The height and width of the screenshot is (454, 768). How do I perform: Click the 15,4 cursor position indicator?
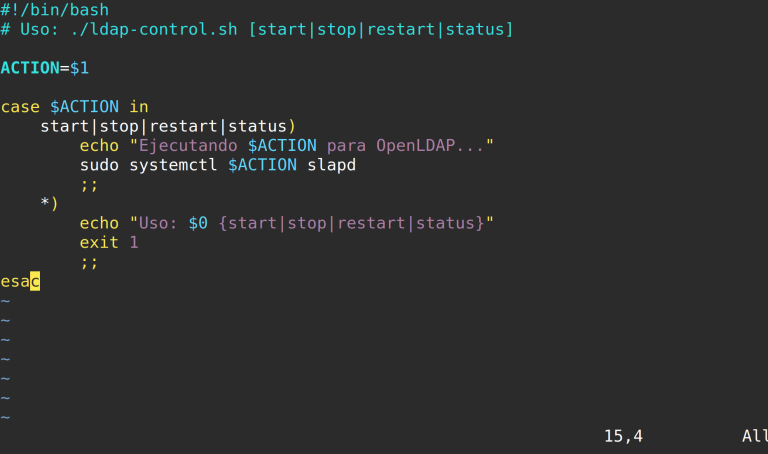pyautogui.click(x=623, y=436)
